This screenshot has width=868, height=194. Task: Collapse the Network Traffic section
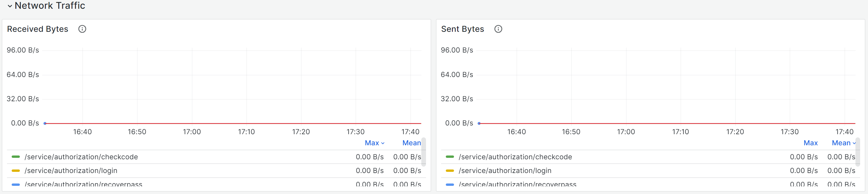10,6
